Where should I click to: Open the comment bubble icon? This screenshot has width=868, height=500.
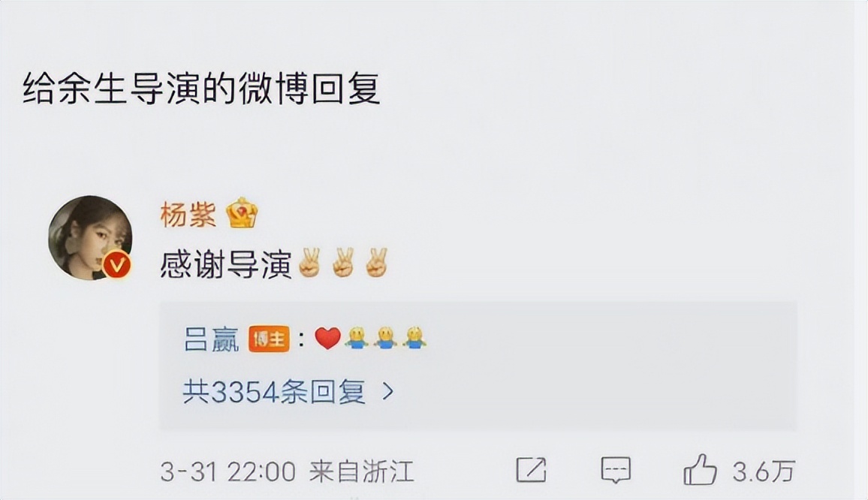coord(616,471)
